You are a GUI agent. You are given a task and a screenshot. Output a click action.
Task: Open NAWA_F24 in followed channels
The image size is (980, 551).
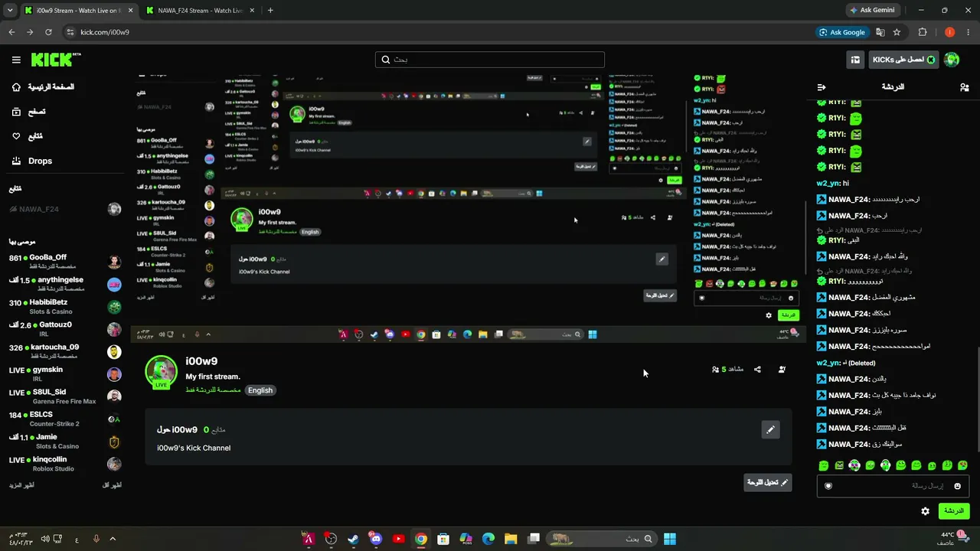coord(65,209)
